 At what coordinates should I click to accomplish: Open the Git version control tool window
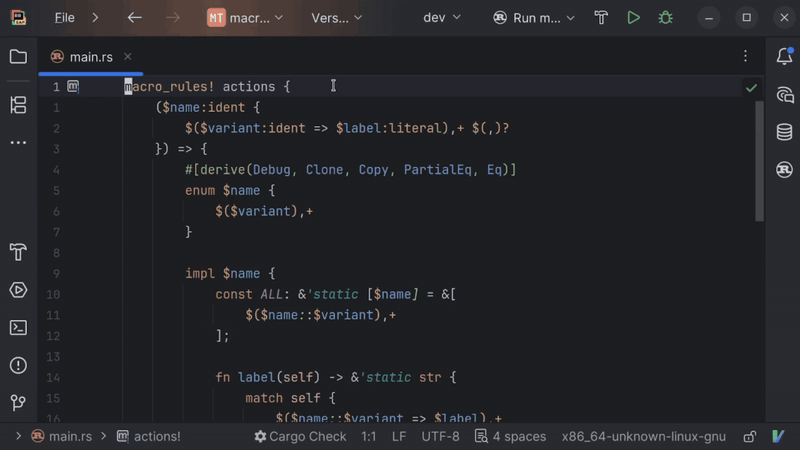(18, 403)
